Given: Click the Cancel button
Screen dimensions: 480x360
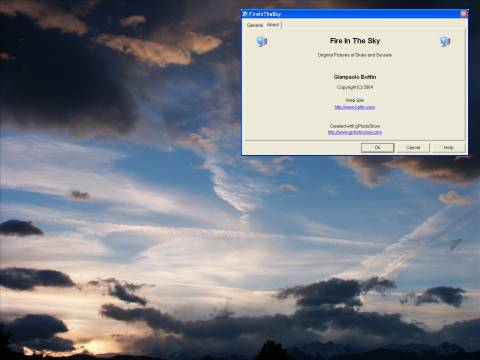Looking at the screenshot, I should 413,148.
